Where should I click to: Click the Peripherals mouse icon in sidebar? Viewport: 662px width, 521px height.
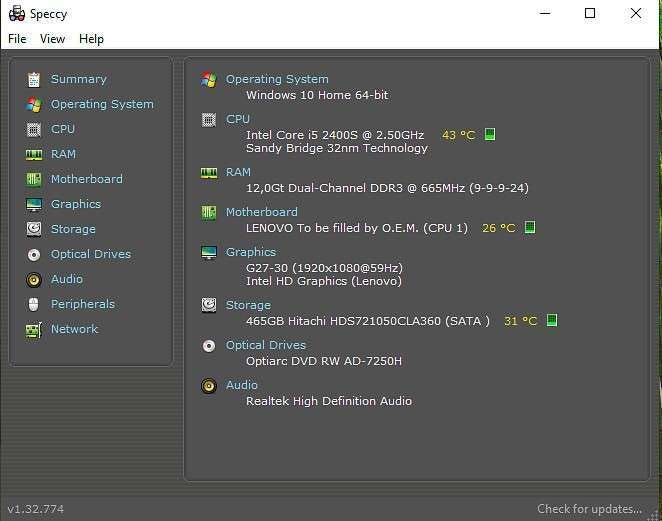click(34, 304)
